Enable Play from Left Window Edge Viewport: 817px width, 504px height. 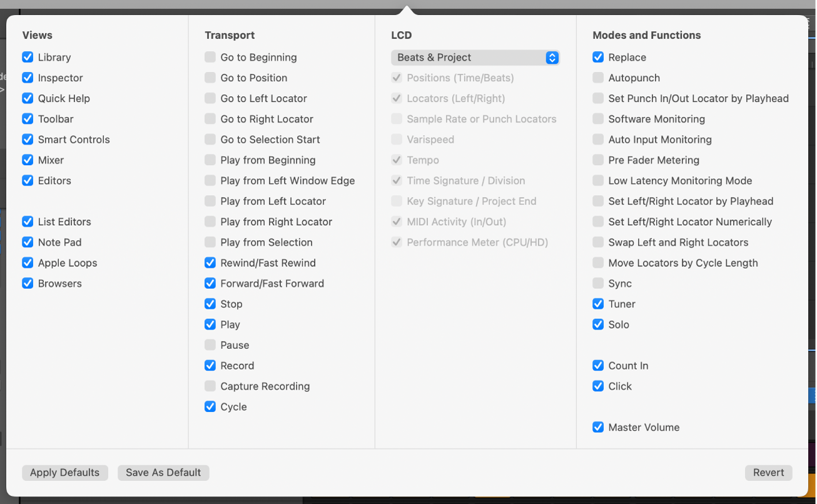click(210, 181)
